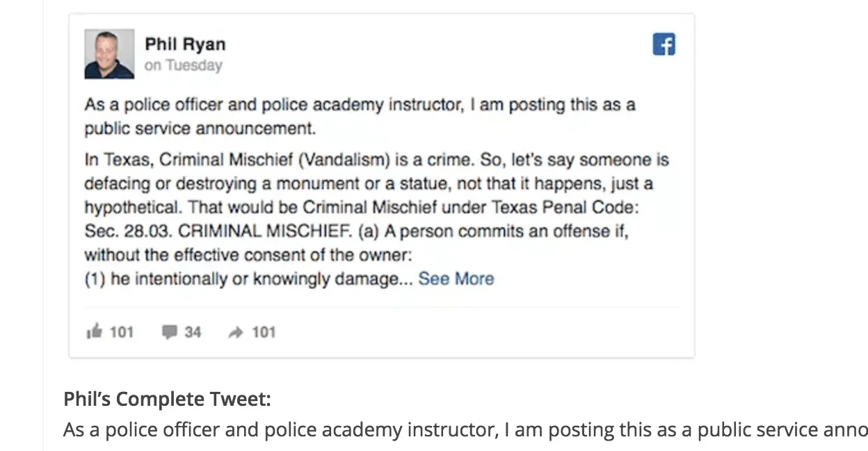
Task: Click the 101 count beside thumbs-up
Action: click(122, 332)
